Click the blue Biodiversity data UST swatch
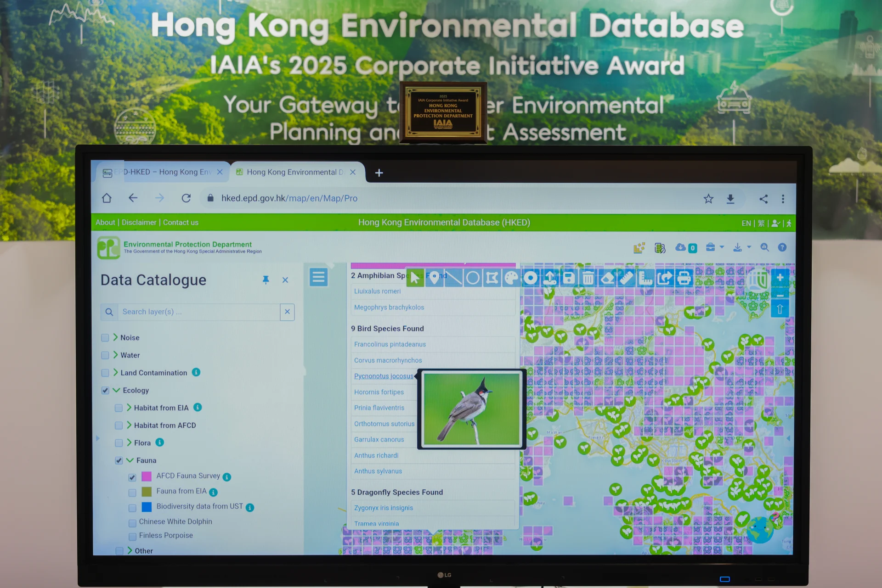Screen dimensions: 882x588 point(147,507)
